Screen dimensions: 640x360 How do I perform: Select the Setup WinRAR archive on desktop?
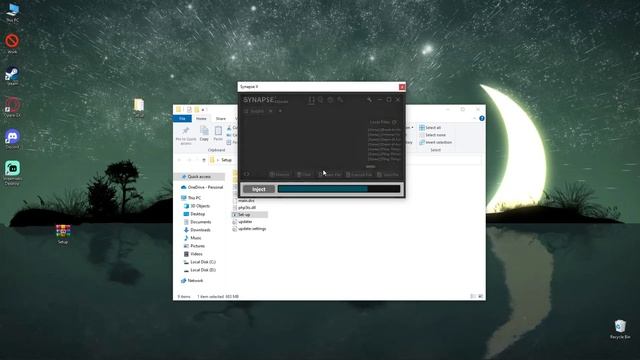(x=63, y=235)
